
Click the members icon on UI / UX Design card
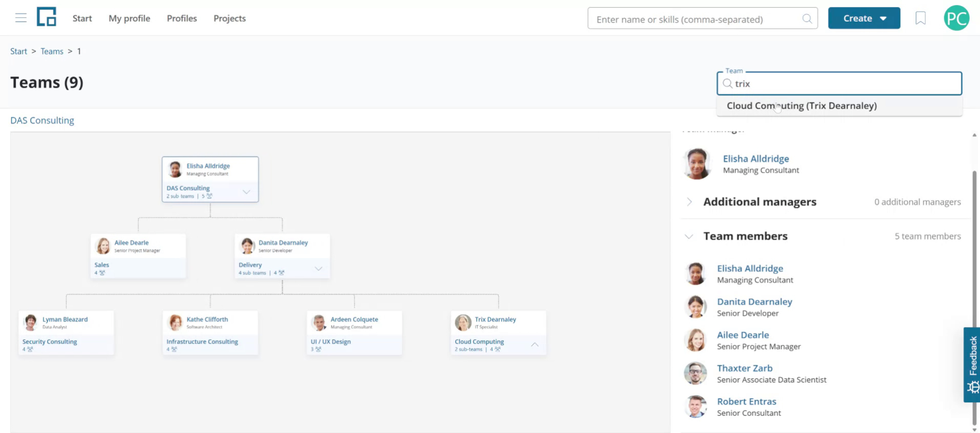(x=318, y=349)
